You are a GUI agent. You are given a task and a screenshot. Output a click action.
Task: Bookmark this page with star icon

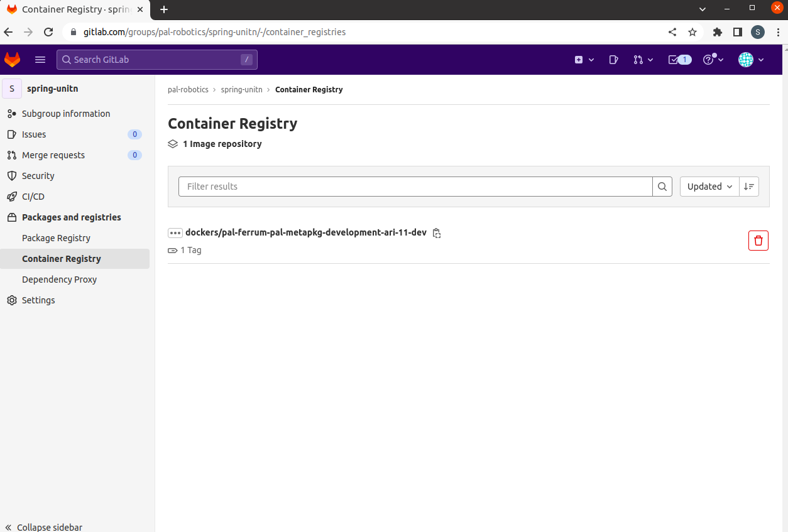[x=692, y=32]
